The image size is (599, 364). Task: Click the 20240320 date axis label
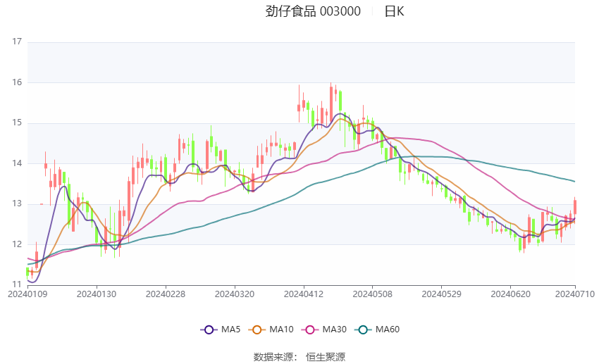click(235, 294)
